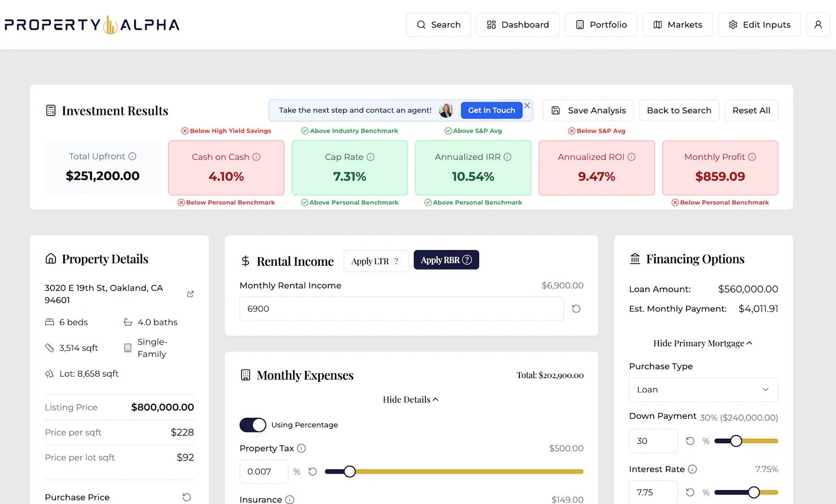
Task: Toggle the Using Percentage switch
Action: [x=253, y=425]
